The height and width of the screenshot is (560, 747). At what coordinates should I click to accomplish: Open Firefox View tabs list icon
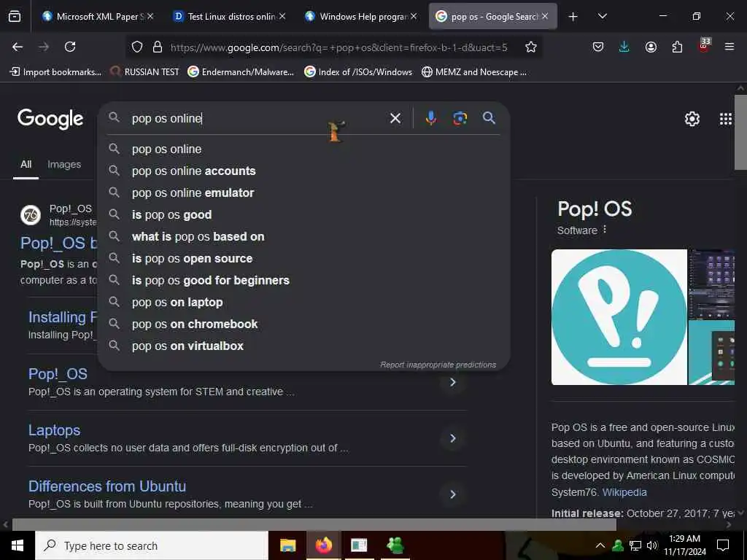[15, 16]
